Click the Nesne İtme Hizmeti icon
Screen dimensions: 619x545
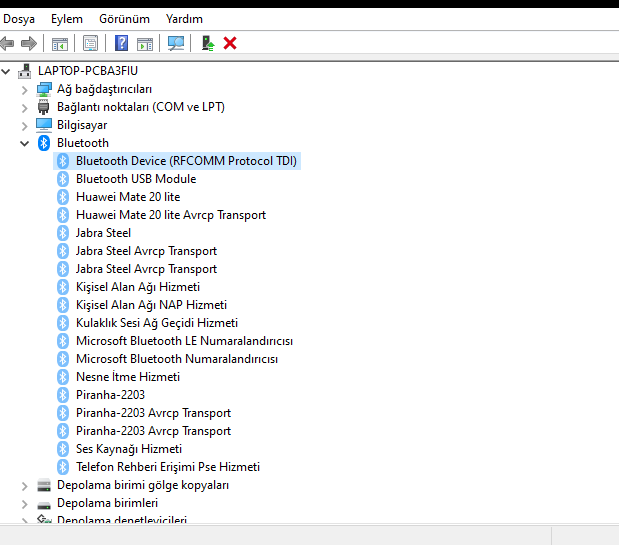tap(63, 377)
